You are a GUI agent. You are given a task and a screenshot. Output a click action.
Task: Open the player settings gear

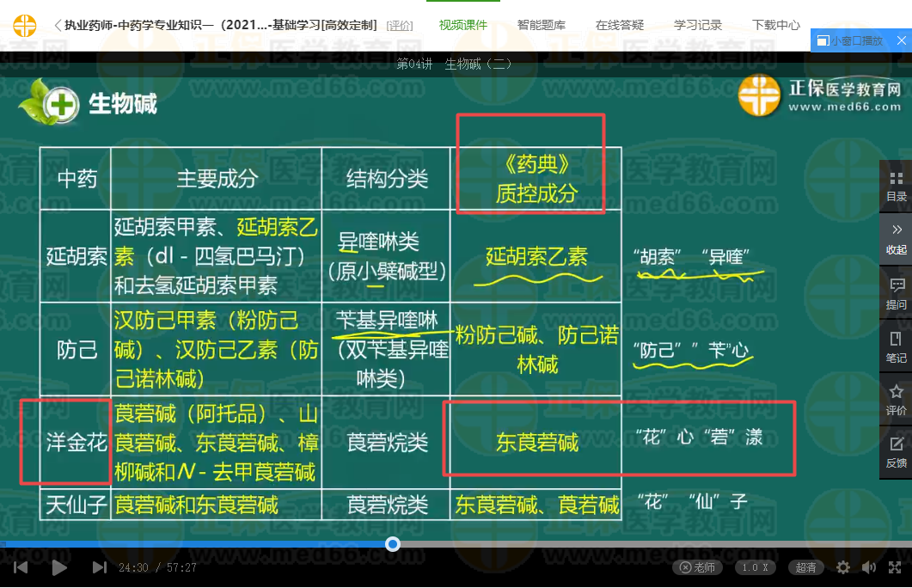pyautogui.click(x=843, y=567)
